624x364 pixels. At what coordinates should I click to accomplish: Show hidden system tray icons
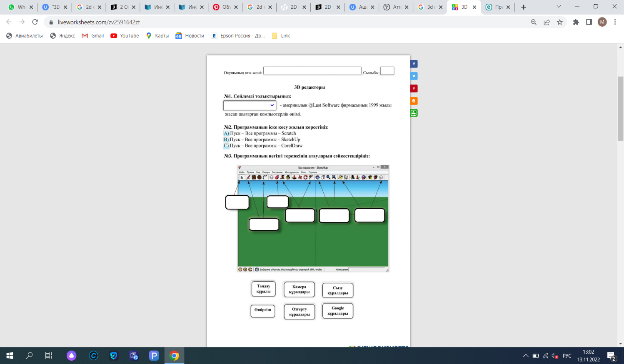526,356
